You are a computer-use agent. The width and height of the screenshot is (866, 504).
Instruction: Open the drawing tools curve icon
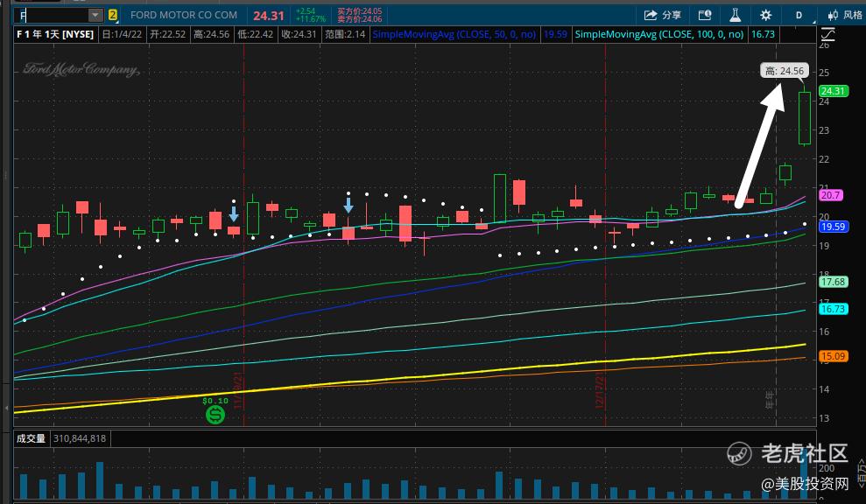coord(827,35)
